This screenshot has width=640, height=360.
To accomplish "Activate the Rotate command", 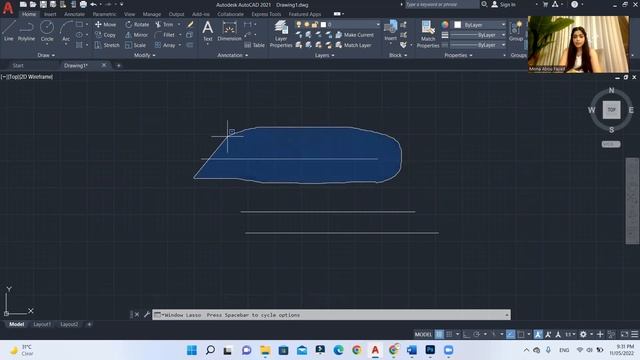I will click(x=137, y=24).
